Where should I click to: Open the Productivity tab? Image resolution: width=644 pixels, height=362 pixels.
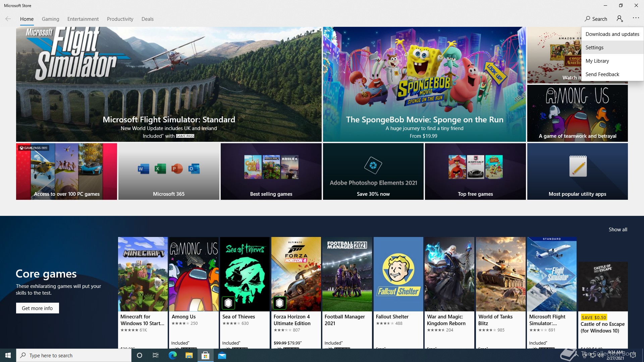point(120,19)
